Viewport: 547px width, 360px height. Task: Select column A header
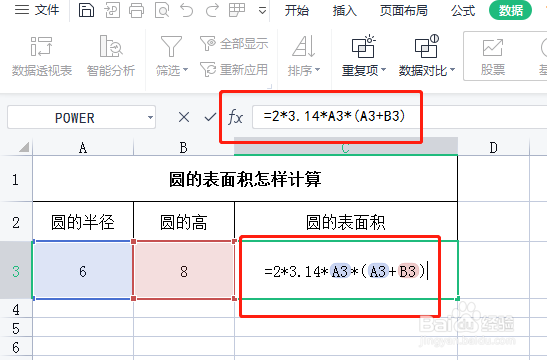[x=83, y=148]
